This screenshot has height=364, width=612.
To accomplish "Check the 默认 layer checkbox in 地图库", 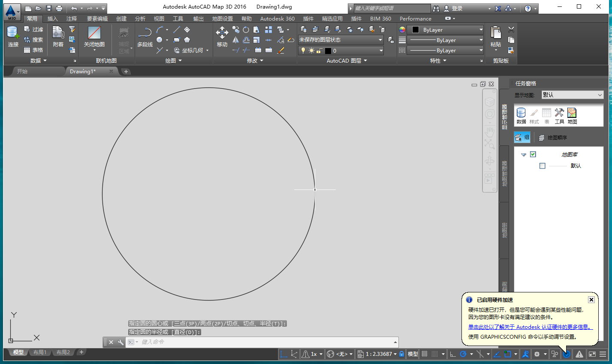I will 542,165.
